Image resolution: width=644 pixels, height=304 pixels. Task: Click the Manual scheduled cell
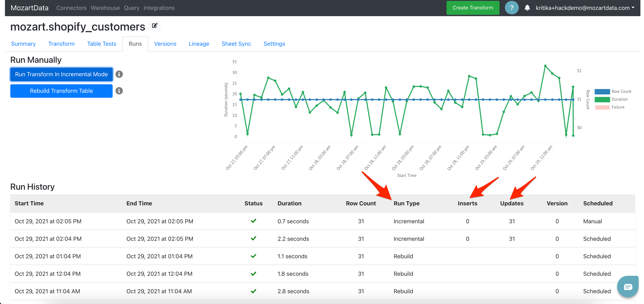pos(592,221)
